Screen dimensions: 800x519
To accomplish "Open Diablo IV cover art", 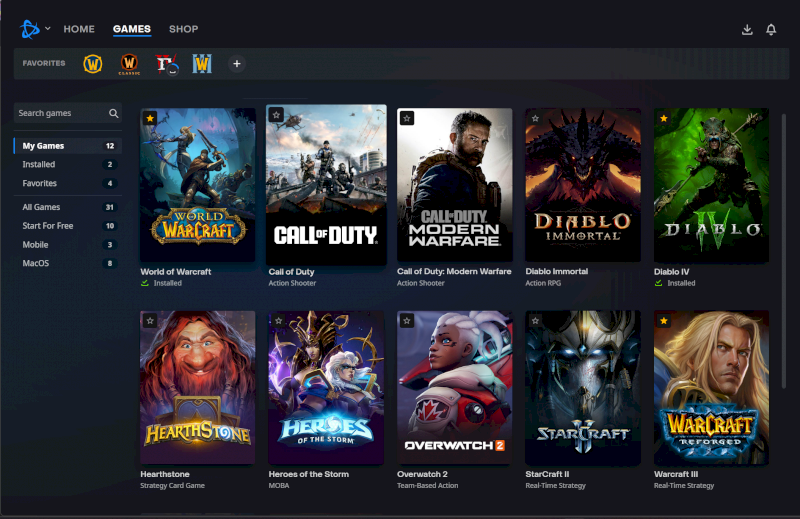I will pyautogui.click(x=711, y=185).
